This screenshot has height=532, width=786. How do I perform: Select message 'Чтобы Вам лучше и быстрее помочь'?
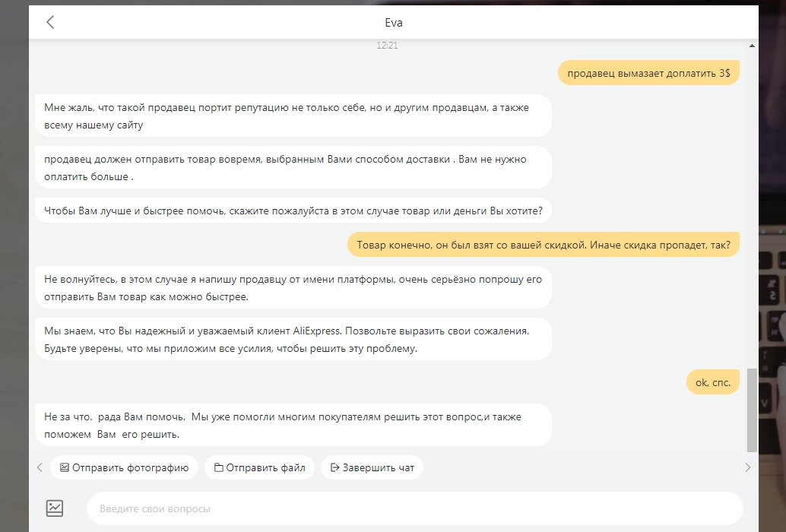tap(293, 211)
